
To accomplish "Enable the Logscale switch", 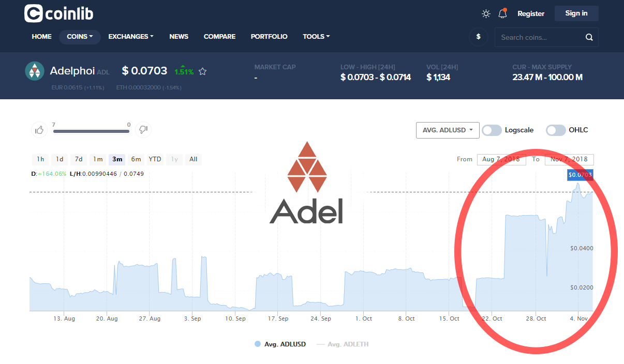I will pos(492,130).
